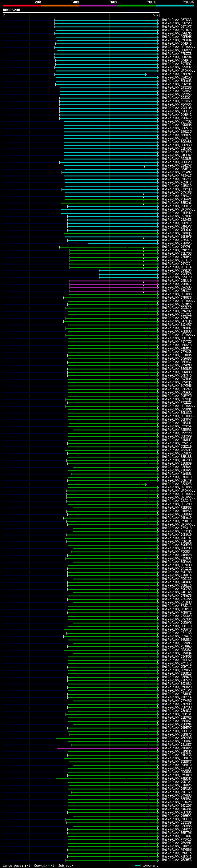The width and height of the screenshot is (197, 868).
Task: Click label UniRef100_B7KC17
Action: 177,846
